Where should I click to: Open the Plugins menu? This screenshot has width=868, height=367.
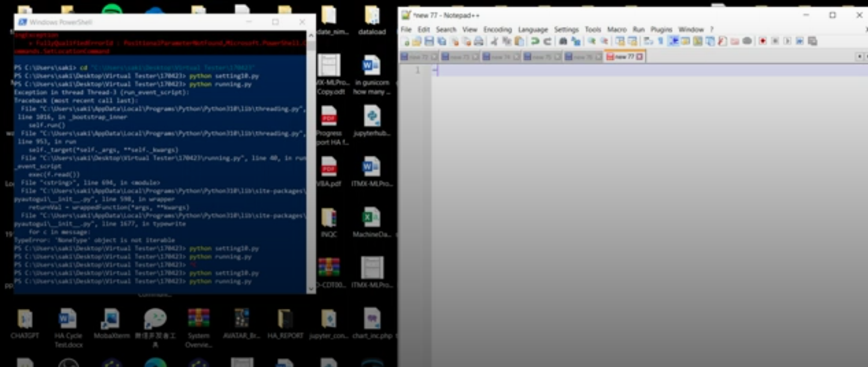point(661,29)
